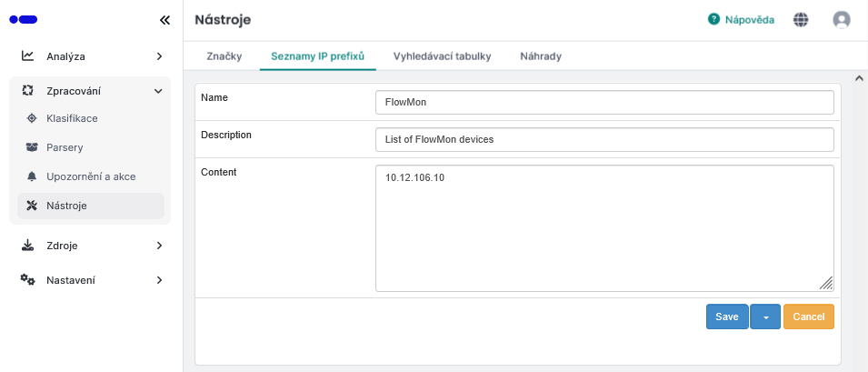Click the Nastavení gears icon

(x=27, y=279)
